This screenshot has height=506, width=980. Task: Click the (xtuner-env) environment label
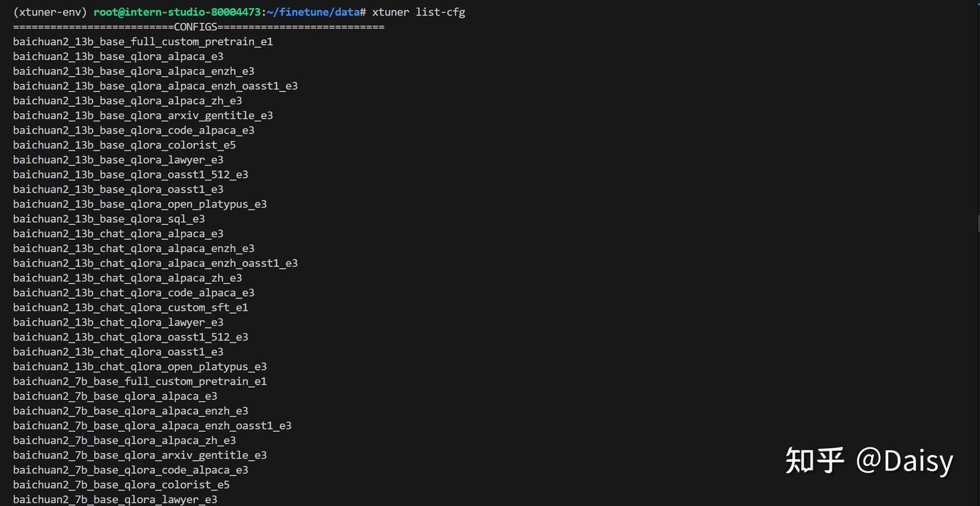[x=50, y=12]
